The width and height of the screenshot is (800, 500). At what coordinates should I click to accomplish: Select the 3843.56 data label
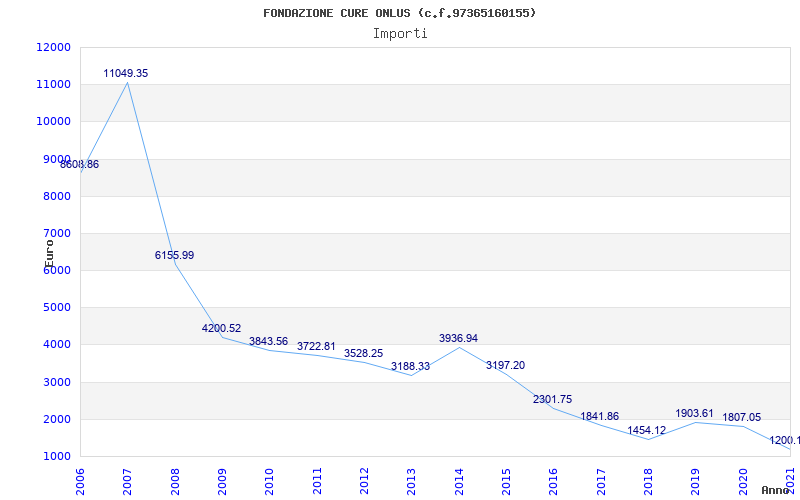pos(268,341)
